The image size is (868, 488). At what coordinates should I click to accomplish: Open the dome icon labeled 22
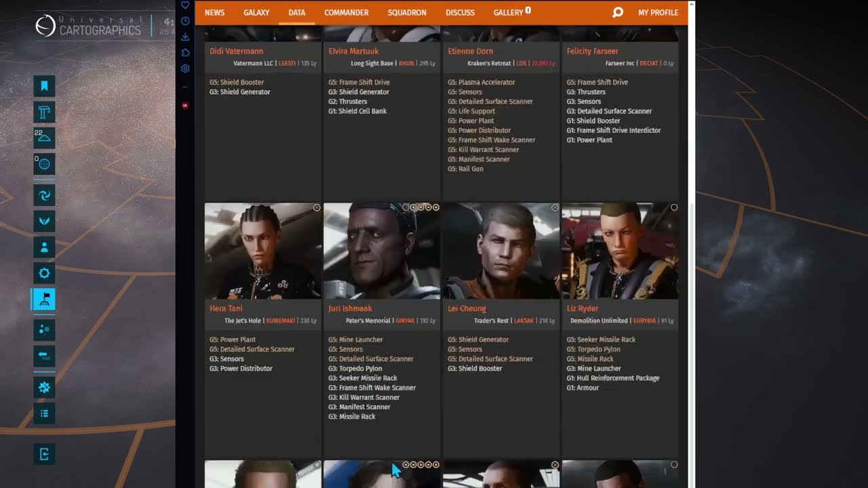click(x=44, y=138)
